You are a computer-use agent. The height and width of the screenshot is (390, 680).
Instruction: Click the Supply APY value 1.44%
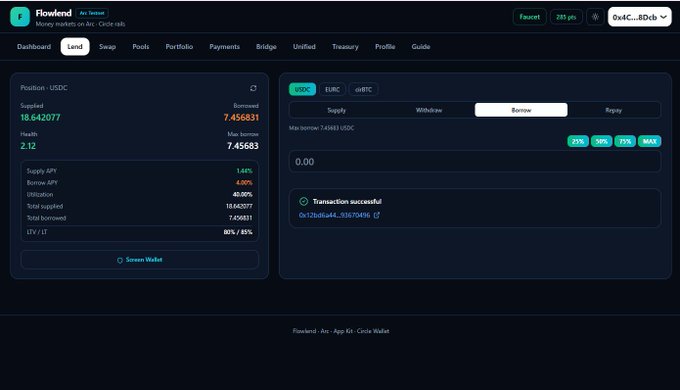[x=245, y=171]
